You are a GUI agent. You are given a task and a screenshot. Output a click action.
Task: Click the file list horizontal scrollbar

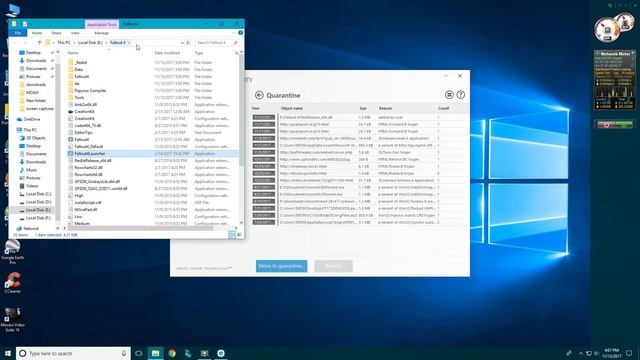[x=141, y=228]
